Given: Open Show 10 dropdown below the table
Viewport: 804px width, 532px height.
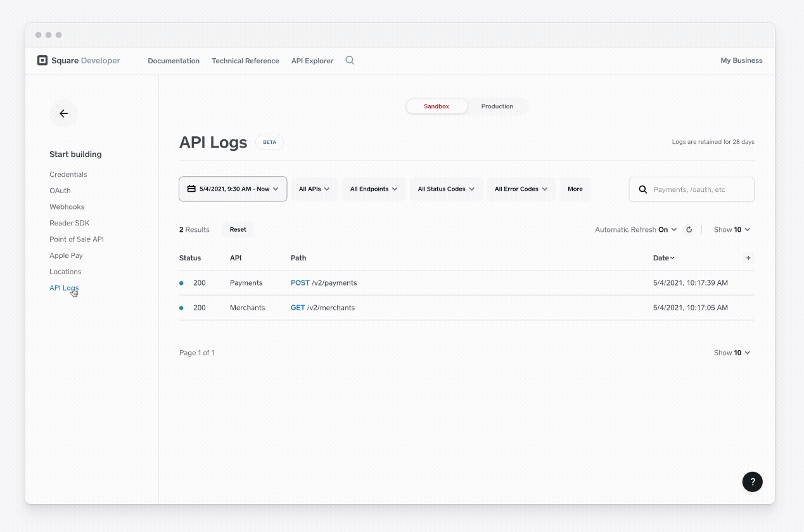Looking at the screenshot, I should tap(732, 353).
